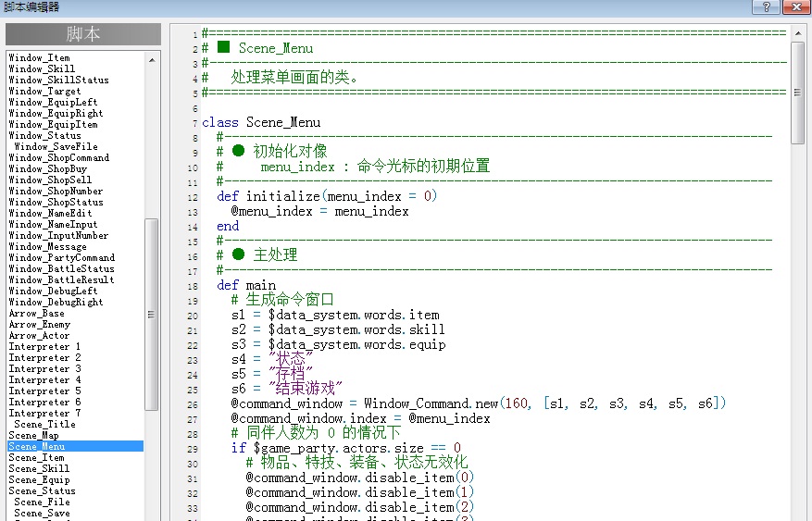812x521 pixels.
Task: Select Scene_Equip script
Action: click(x=40, y=480)
